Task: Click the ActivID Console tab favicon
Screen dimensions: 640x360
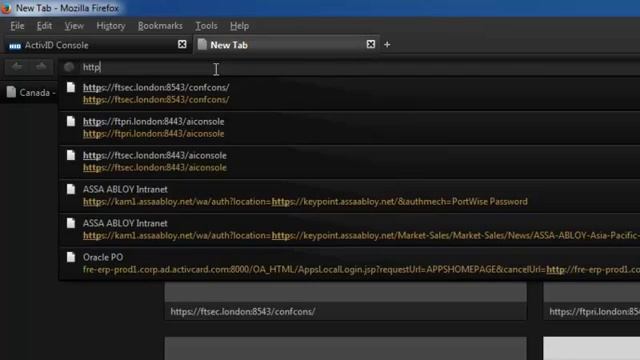Action: [15, 46]
